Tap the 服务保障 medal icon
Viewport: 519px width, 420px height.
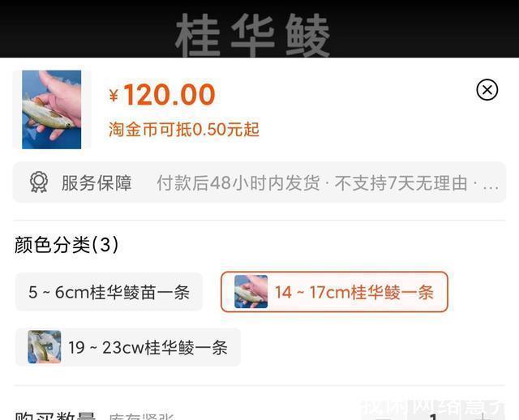click(x=39, y=182)
